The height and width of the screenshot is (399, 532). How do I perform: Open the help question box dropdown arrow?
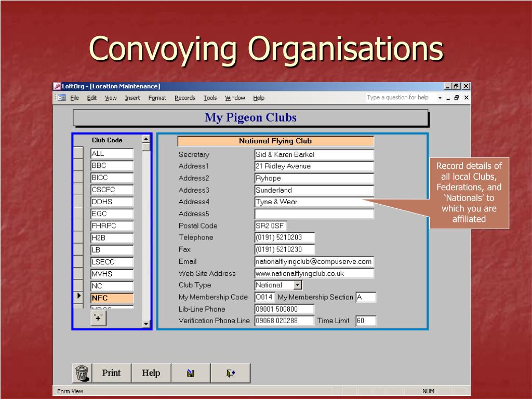pyautogui.click(x=440, y=98)
